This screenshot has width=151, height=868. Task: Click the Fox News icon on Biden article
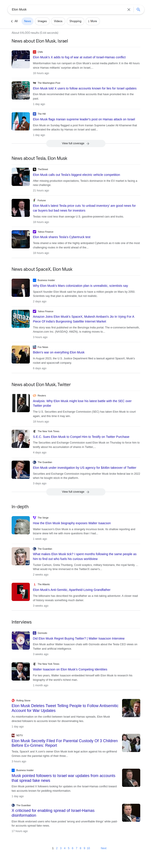click(35, 347)
